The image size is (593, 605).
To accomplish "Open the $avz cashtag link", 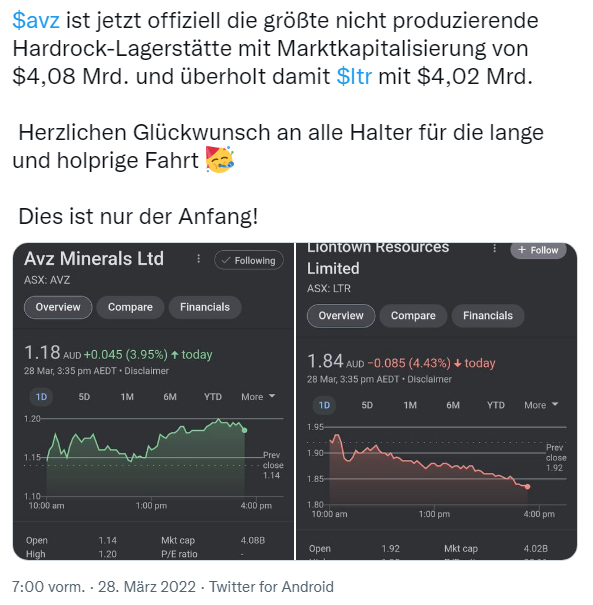I will pyautogui.click(x=36, y=20).
